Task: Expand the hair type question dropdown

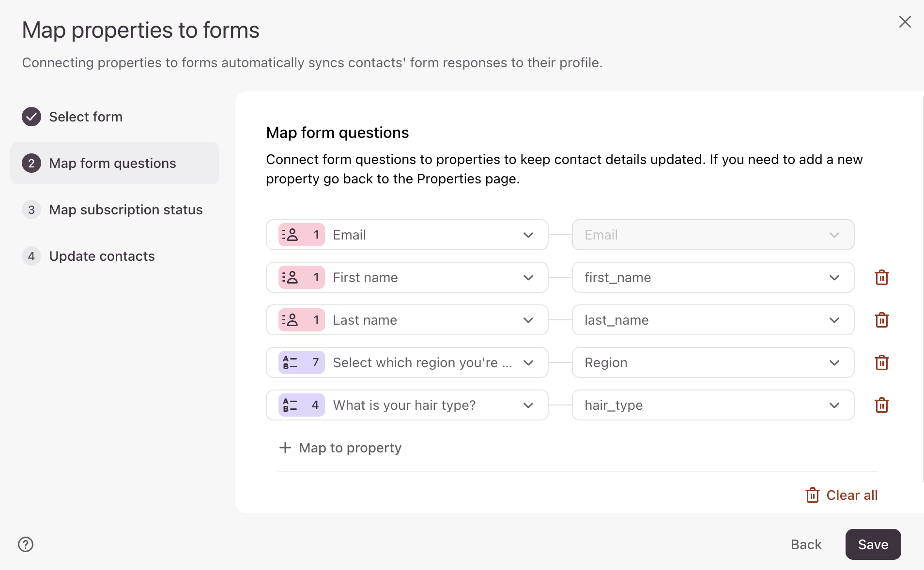Action: (407, 405)
